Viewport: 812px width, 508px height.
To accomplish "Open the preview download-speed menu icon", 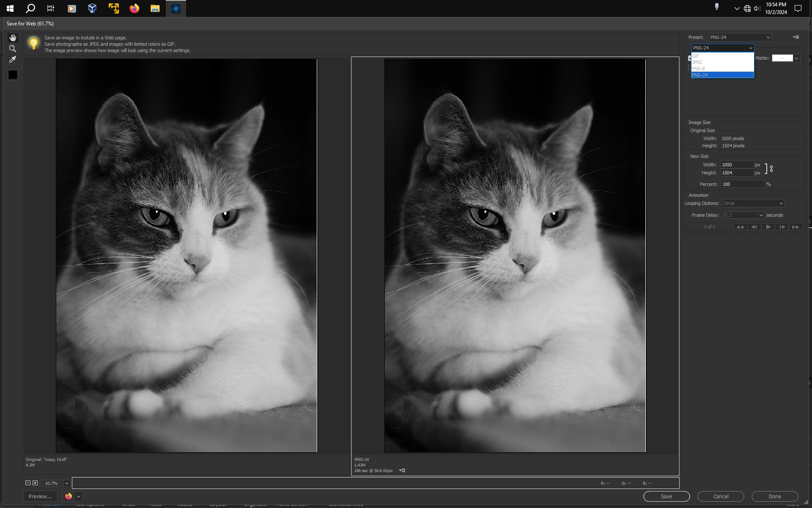I will (402, 470).
